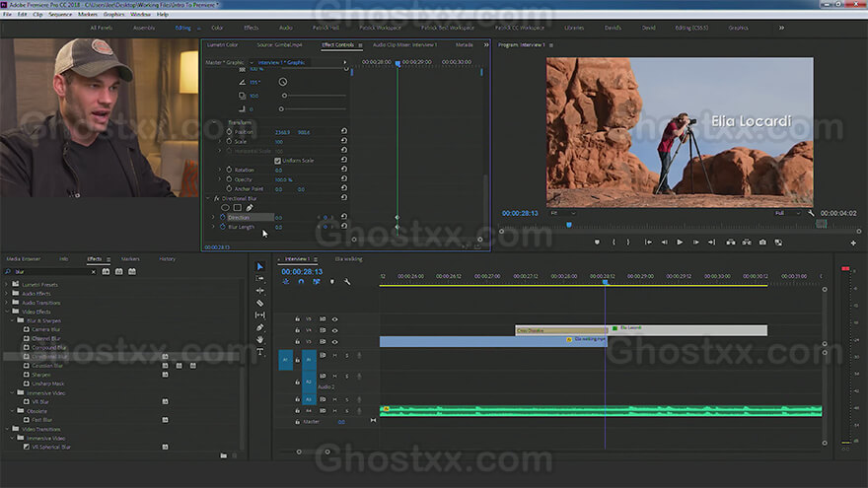
Task: Click Go to In point button
Action: coord(648,243)
